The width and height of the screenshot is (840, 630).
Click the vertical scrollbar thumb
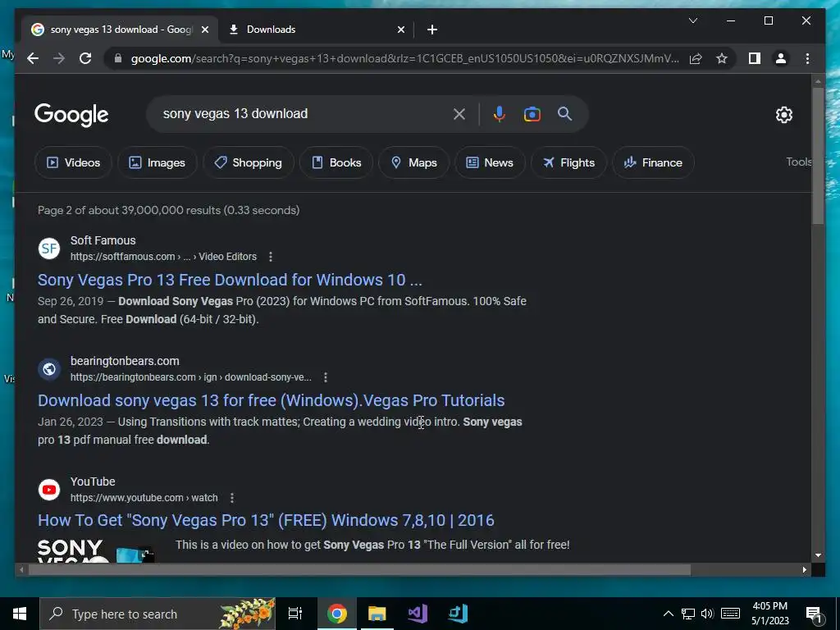click(x=818, y=155)
